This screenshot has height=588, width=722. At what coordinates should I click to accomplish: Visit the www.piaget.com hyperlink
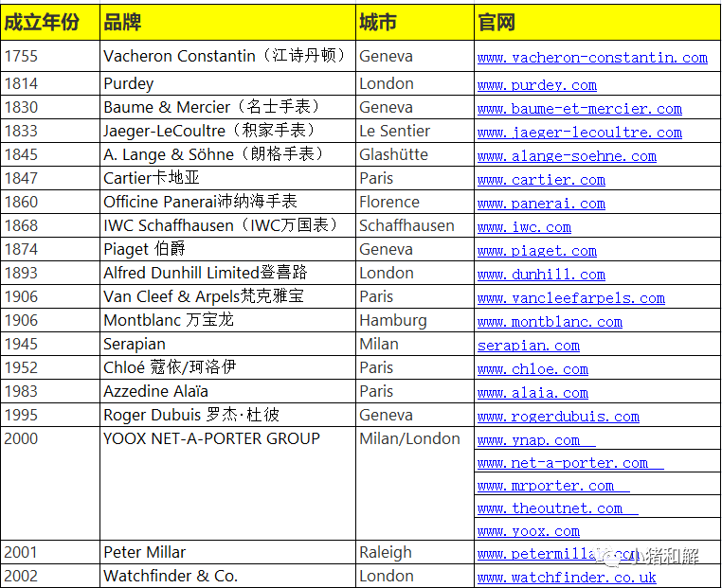coord(537,251)
